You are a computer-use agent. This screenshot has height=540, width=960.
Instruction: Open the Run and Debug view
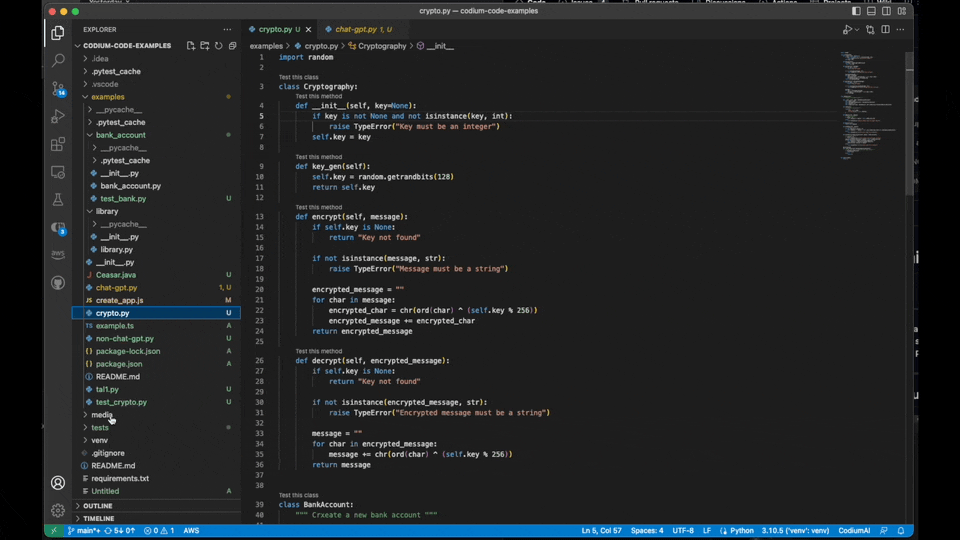58,117
